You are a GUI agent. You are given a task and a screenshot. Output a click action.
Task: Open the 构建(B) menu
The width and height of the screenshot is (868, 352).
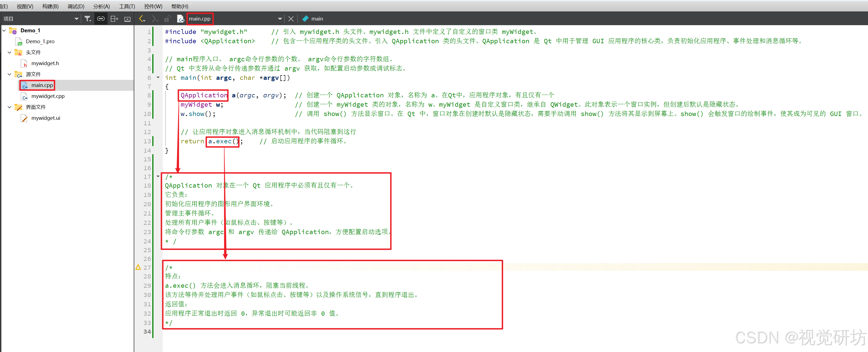(x=50, y=6)
